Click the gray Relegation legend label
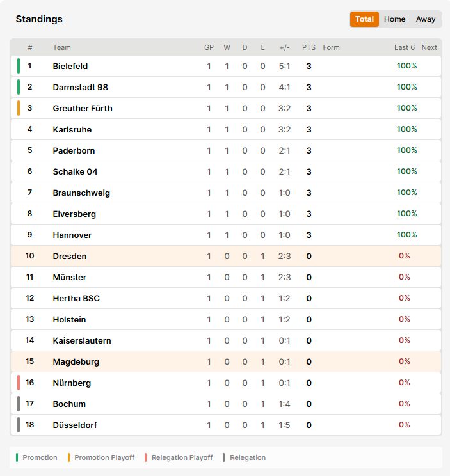Viewport: 450px width, 476px height. [x=248, y=457]
